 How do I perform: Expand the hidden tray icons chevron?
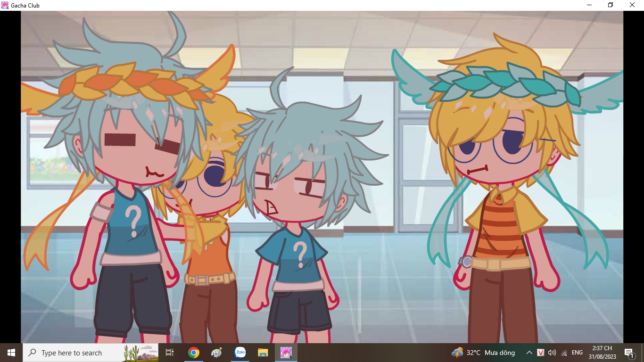click(x=529, y=353)
